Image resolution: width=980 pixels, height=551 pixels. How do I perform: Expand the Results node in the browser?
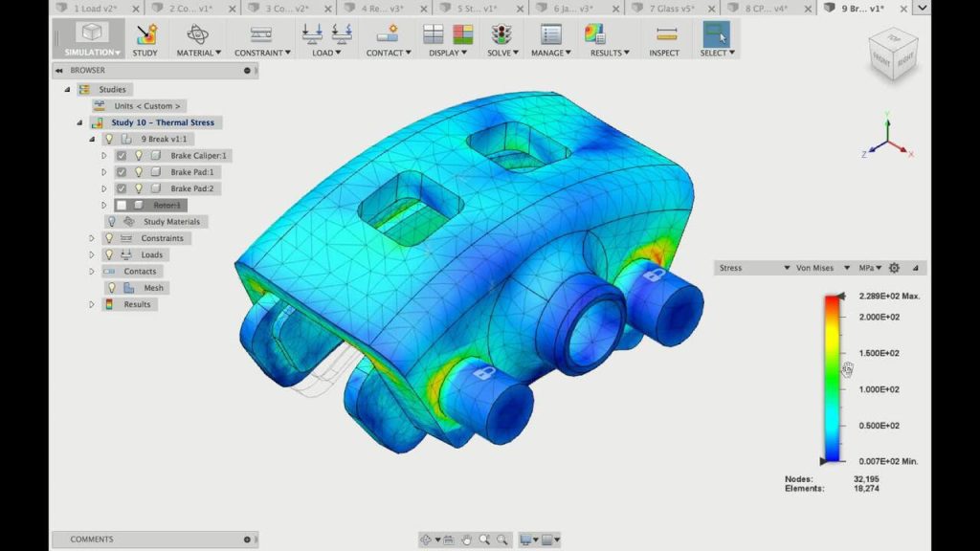(x=91, y=304)
